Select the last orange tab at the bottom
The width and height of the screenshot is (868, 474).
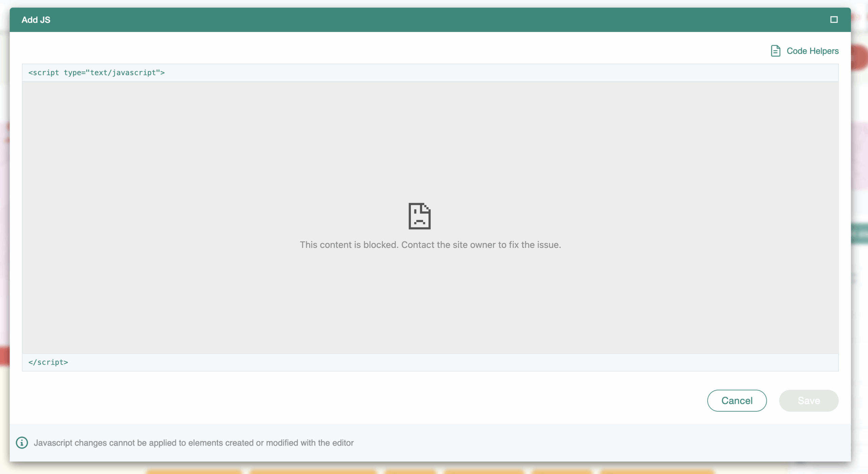[657, 471]
